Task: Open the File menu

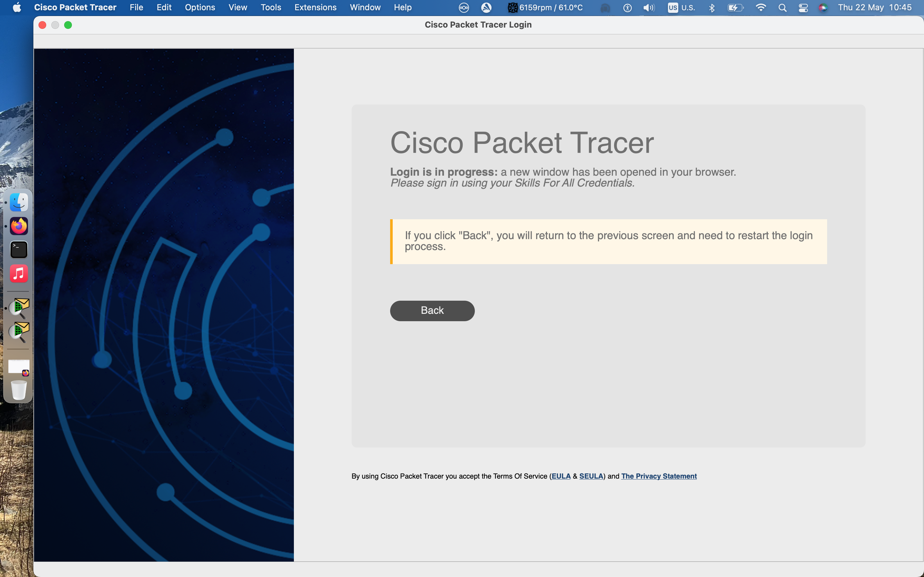Action: [x=136, y=8]
